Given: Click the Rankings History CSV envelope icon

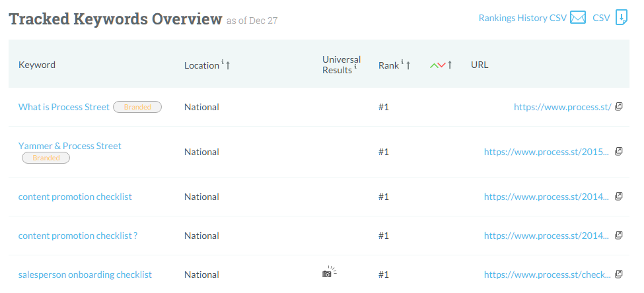Looking at the screenshot, I should coord(578,18).
